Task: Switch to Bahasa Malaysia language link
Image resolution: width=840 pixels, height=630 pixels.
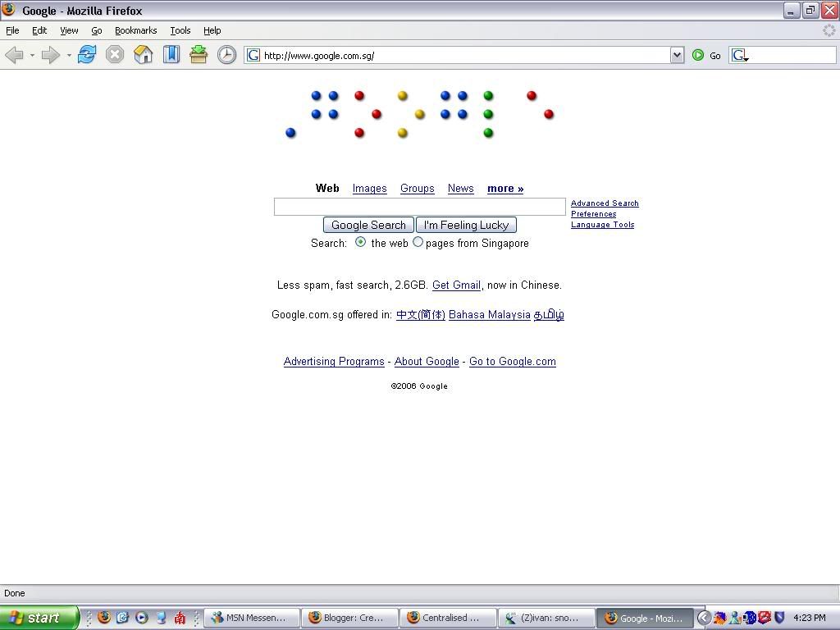Action: [490, 314]
